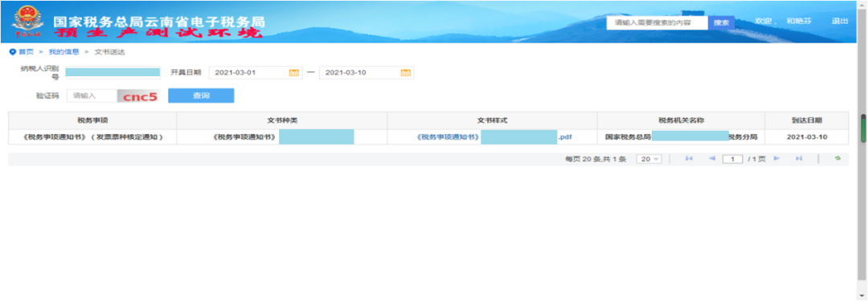868x301 pixels.
Task: Click the user name 和艳芬
Action: (x=798, y=21)
